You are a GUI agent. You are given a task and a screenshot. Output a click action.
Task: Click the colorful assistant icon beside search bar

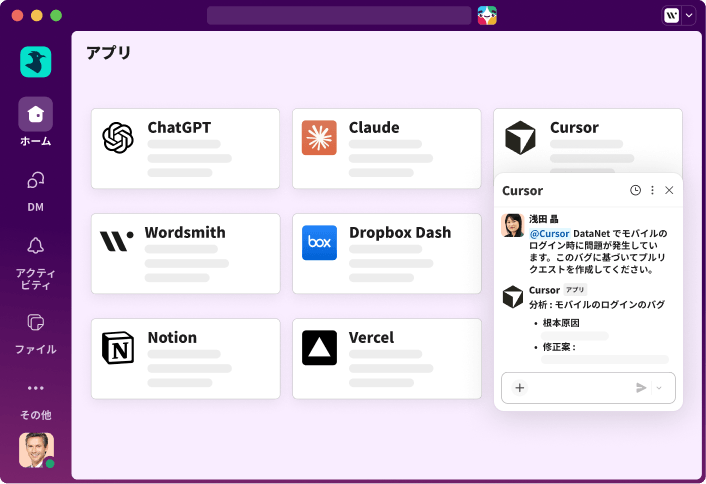(487, 15)
